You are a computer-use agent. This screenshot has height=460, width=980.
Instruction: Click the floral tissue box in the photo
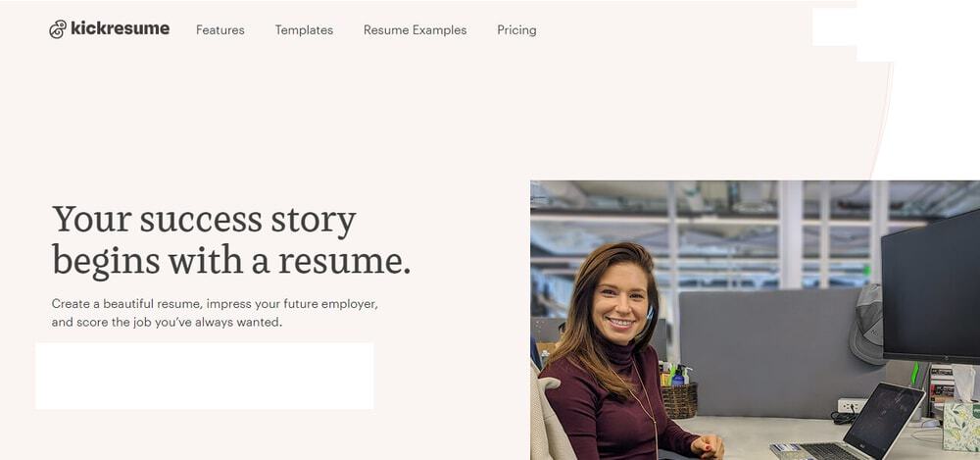click(959, 427)
